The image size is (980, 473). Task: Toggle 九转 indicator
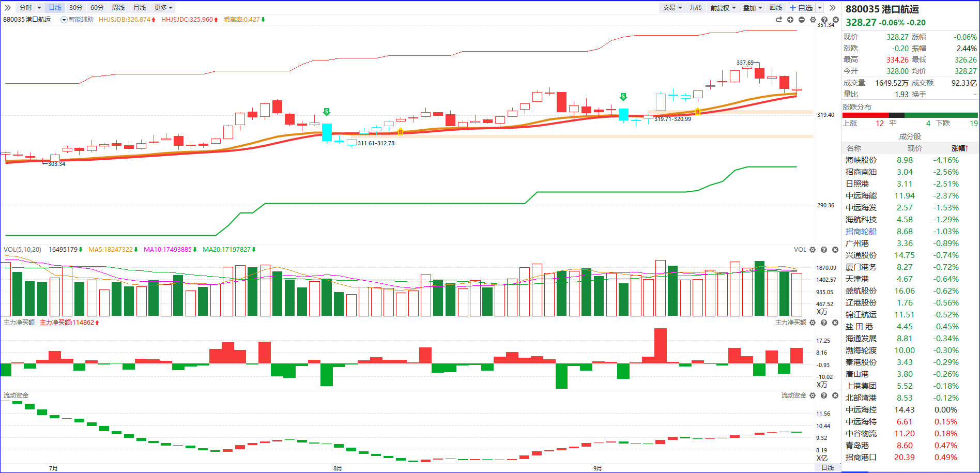(x=696, y=8)
